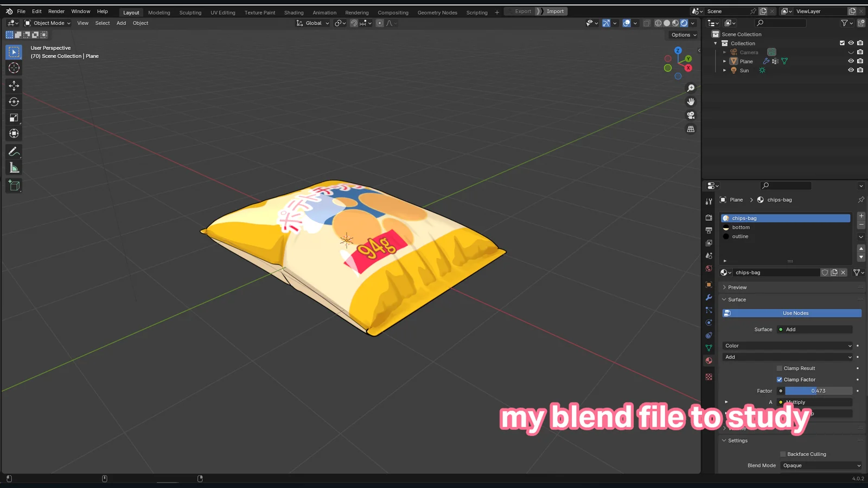Hide the Sun object in the outliner

851,70
